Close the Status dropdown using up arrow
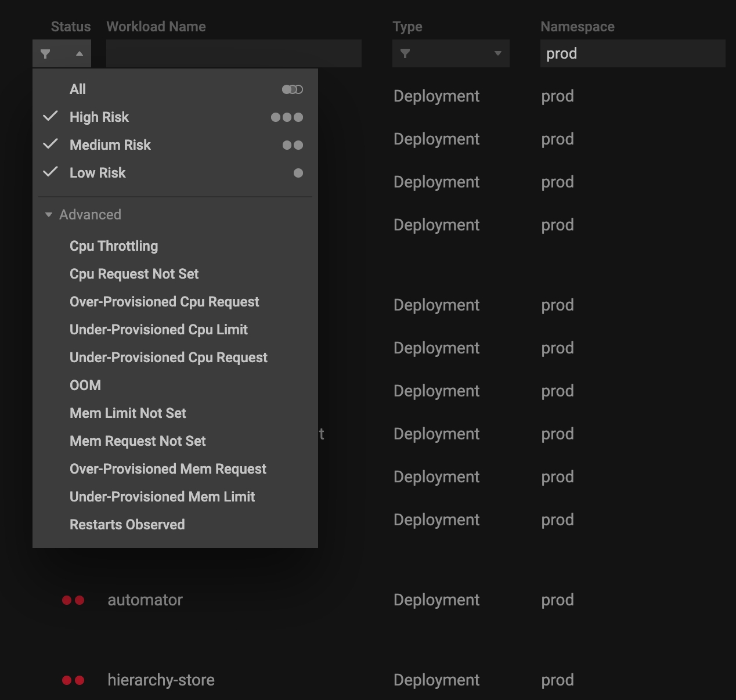 (80, 54)
